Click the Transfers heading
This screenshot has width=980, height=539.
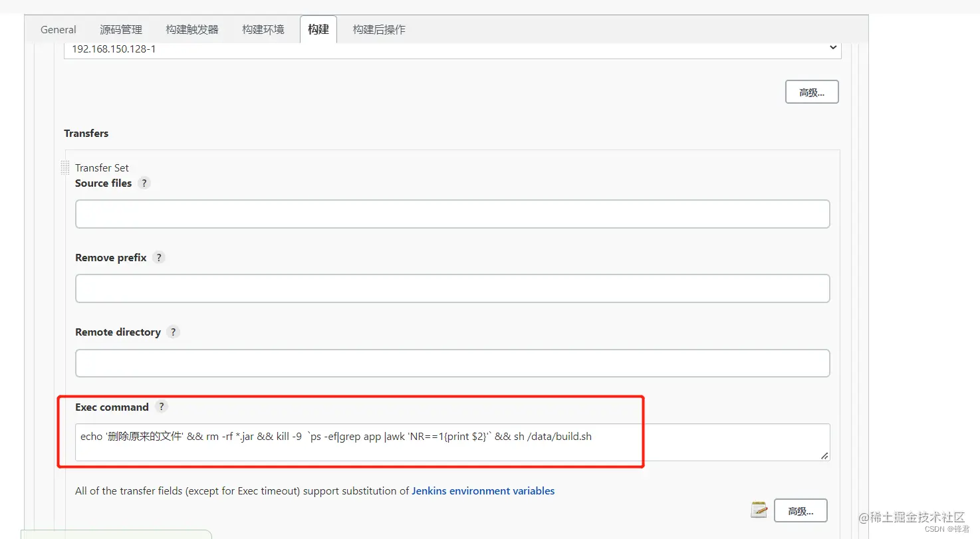point(86,133)
